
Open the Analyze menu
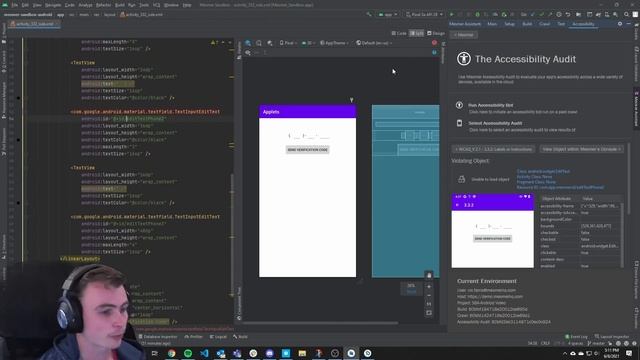click(85, 5)
